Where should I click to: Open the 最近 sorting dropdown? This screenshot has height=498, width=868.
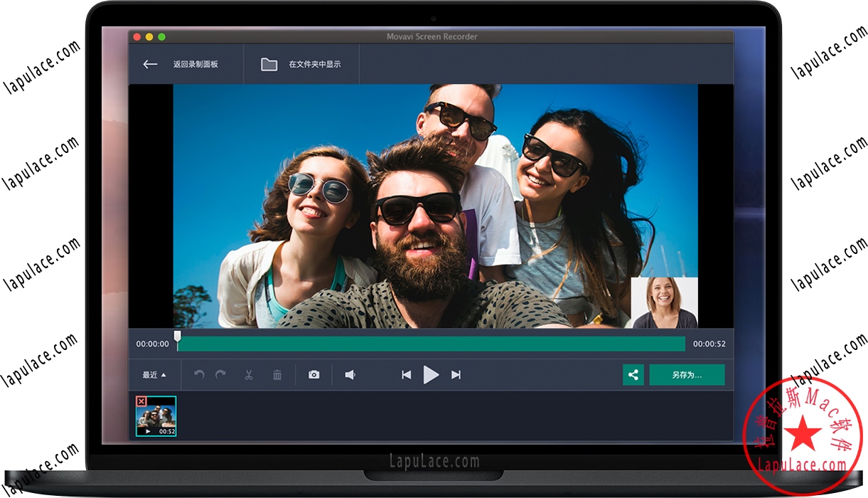click(x=153, y=374)
